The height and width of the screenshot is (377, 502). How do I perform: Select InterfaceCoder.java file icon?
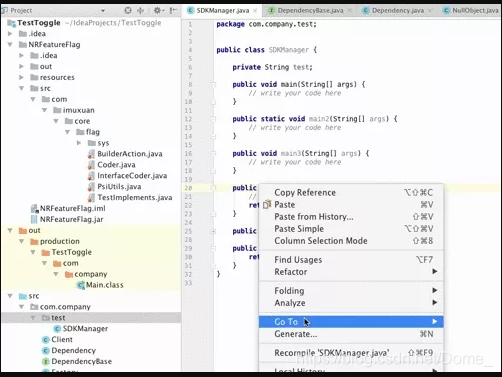(x=91, y=176)
